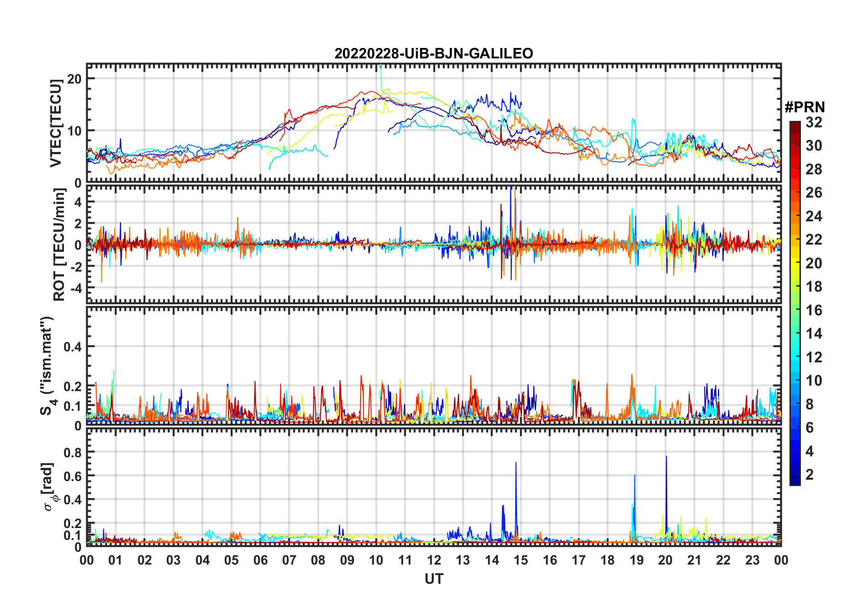Click the PRN colorbar's 2 tick label
Screen dimensions: 868x607
tap(810, 475)
